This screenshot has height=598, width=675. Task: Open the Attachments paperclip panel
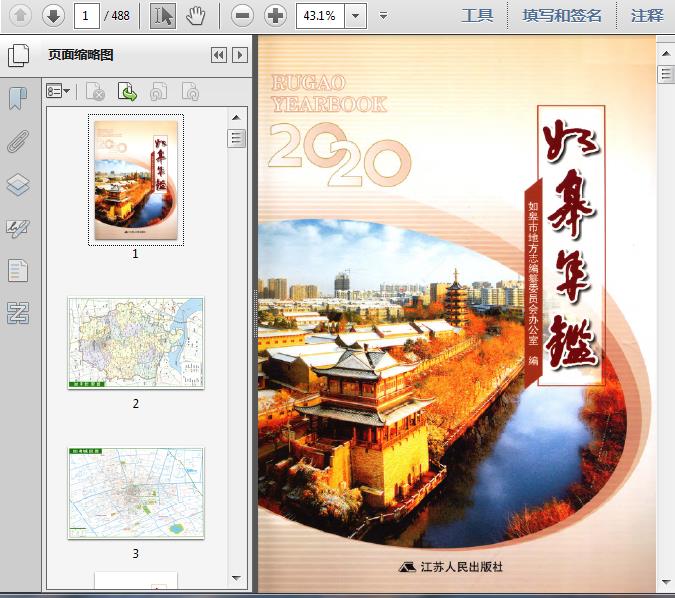(18, 141)
